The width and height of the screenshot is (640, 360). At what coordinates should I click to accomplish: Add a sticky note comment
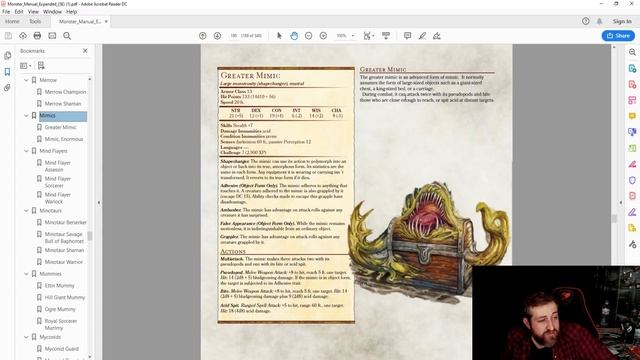tap(407, 36)
